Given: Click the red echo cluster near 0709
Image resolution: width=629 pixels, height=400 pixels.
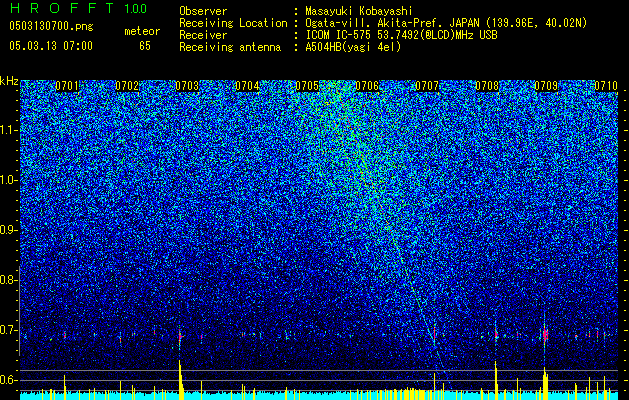Looking at the screenshot, I should [545, 334].
